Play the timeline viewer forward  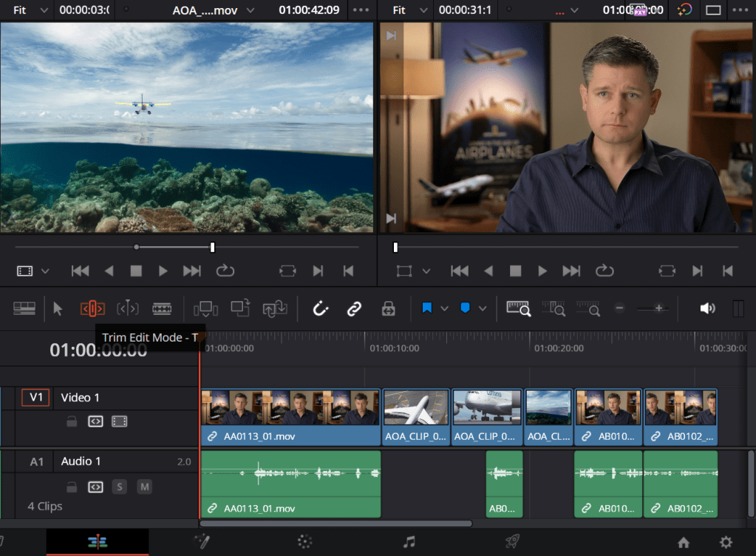pos(542,271)
